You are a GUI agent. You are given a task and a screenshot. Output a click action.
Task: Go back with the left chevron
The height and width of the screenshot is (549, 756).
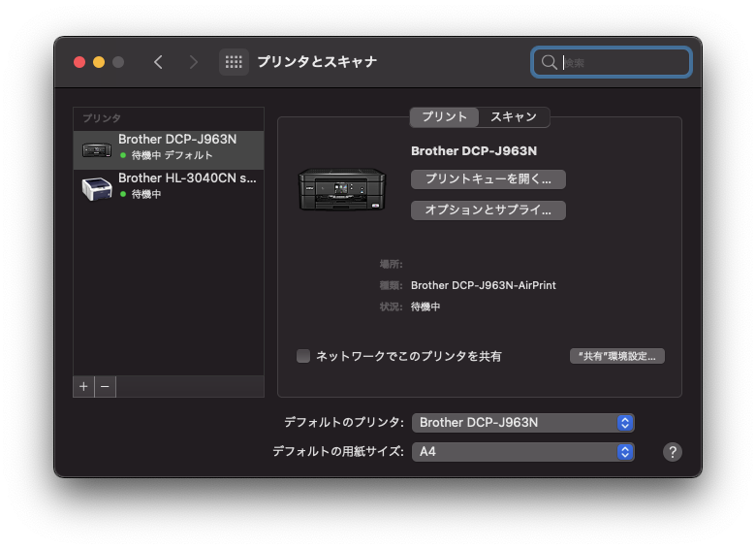[x=158, y=62]
